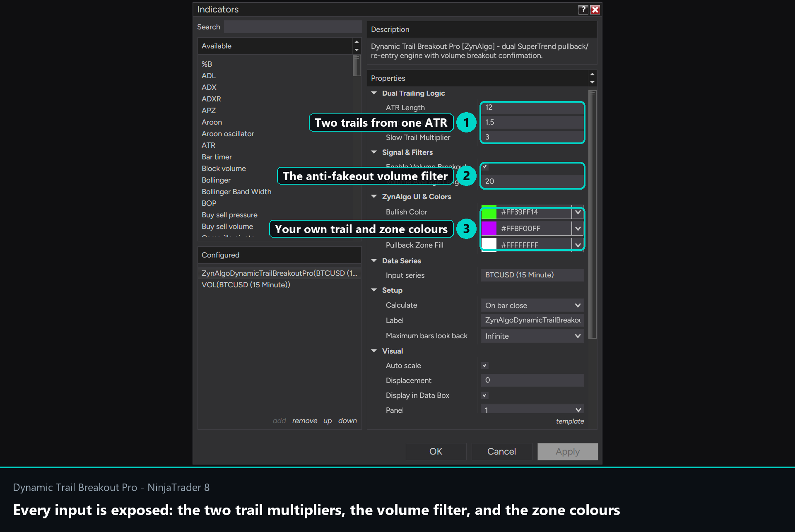Click the Properties panel scrollbar
795x532 pixels.
(x=593, y=214)
